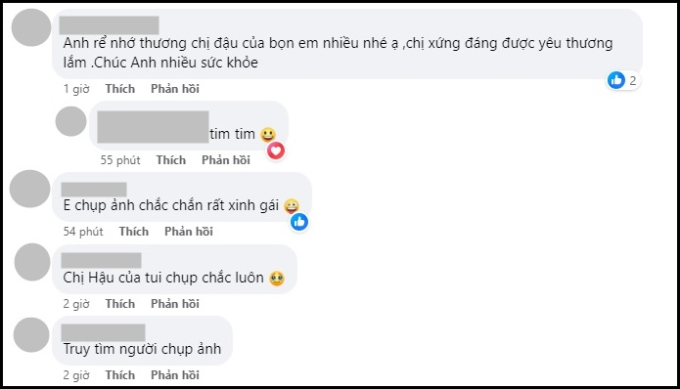Reply to 'Truy tìm người chụp ảnh' comment
This screenshot has height=389, width=680.
(175, 375)
